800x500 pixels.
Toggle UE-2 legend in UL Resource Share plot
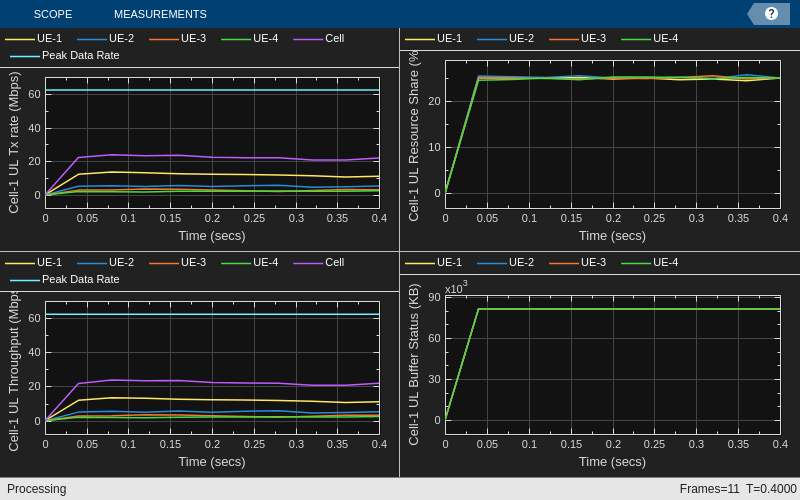(506, 38)
